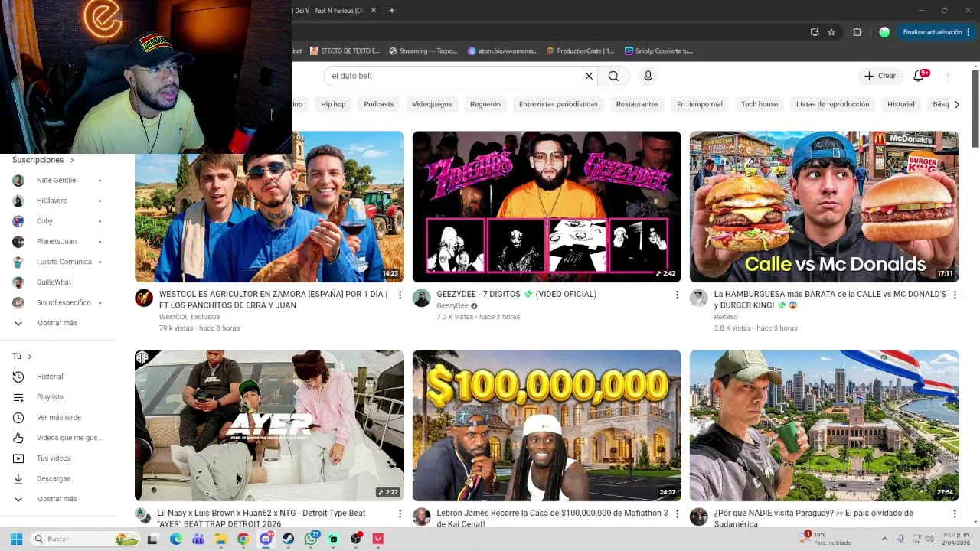Clear the search box text with the X
This screenshot has height=551, width=980.
(589, 76)
